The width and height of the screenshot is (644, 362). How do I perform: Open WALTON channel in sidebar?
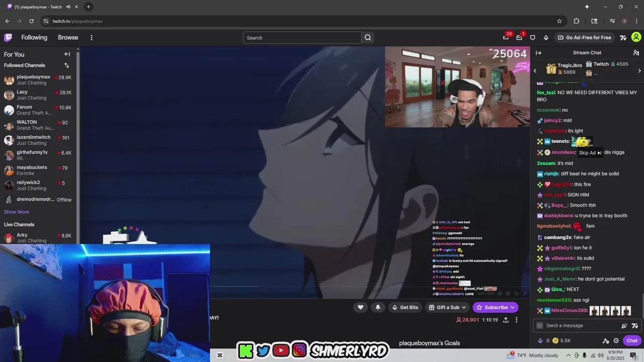click(x=38, y=125)
